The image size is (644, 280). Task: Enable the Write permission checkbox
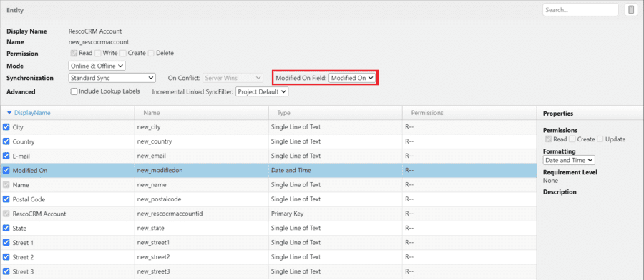[x=98, y=53]
